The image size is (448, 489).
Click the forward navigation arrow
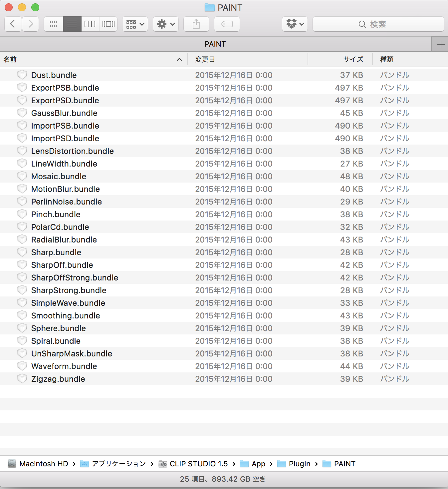31,24
